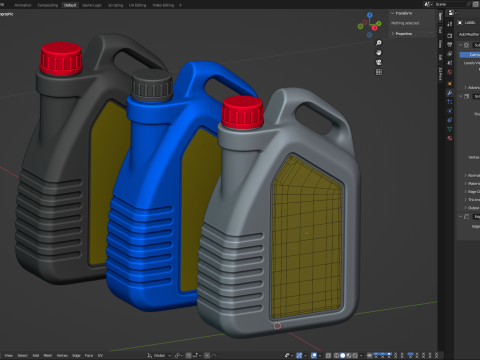The height and width of the screenshot is (360, 480).
Task: Open the Vertex menu in viewport header
Action: tap(62, 355)
